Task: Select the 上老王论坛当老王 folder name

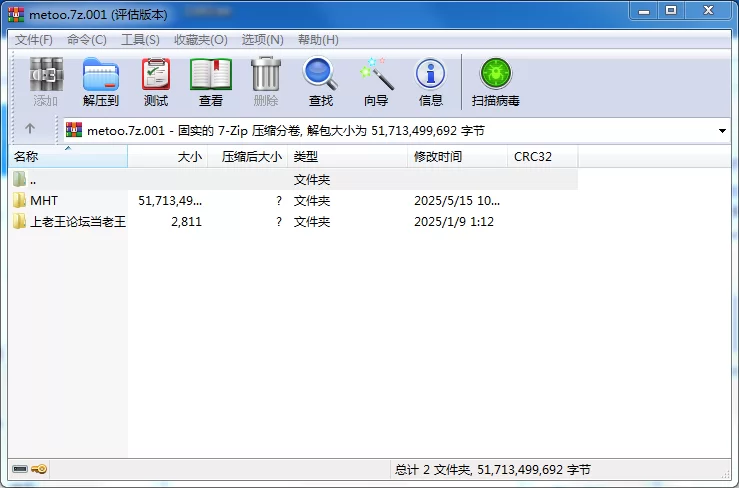Action: click(x=78, y=221)
